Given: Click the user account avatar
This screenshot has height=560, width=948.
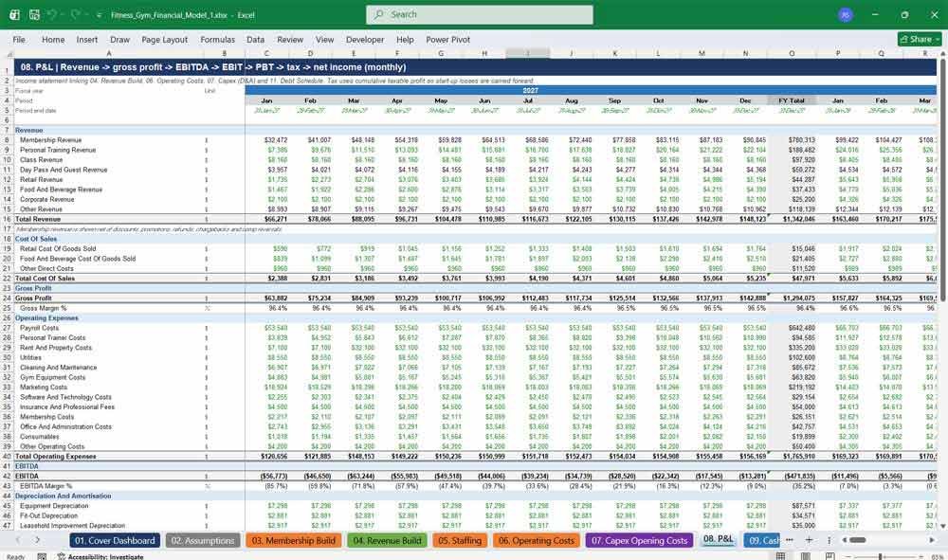Looking at the screenshot, I should pyautogui.click(x=846, y=14).
